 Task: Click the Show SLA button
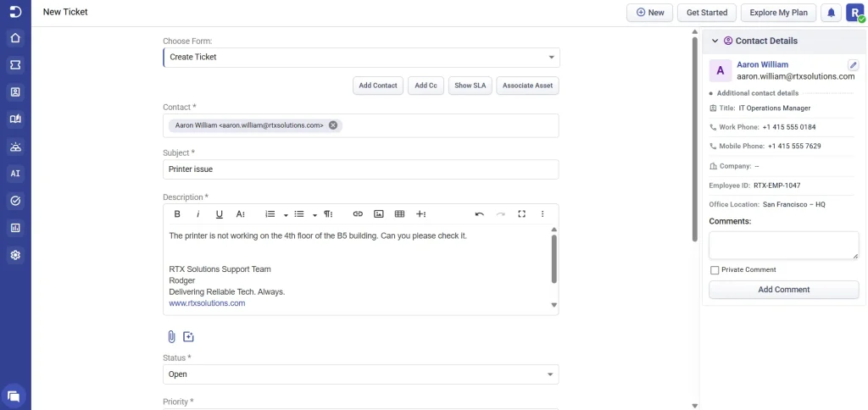coord(470,86)
